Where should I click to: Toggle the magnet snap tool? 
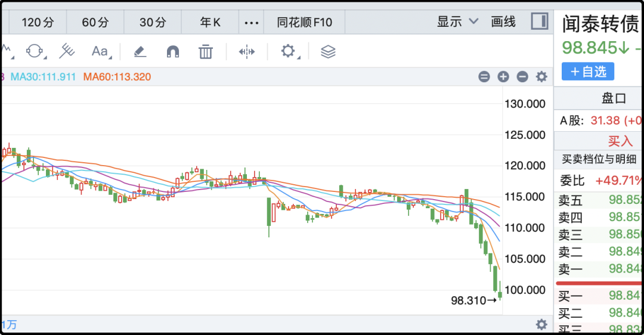[173, 52]
